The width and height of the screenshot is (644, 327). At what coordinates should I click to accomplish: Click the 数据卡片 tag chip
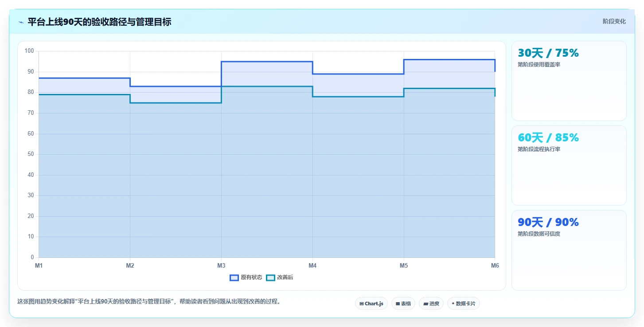[x=463, y=304]
